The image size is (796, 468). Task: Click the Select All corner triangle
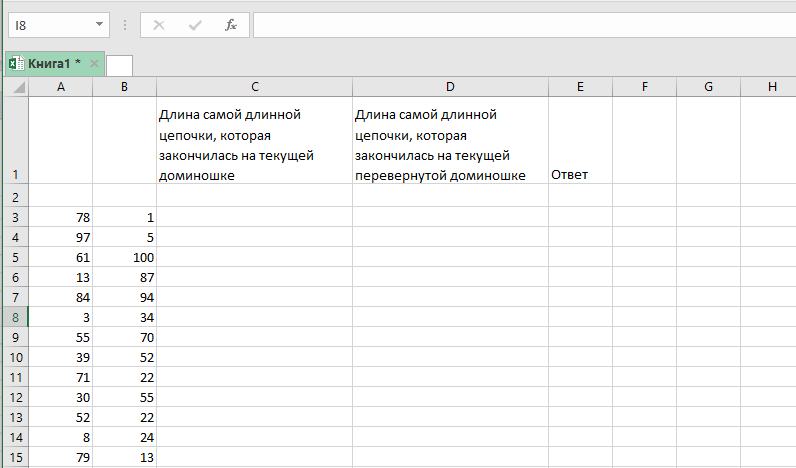pyautogui.click(x=16, y=88)
